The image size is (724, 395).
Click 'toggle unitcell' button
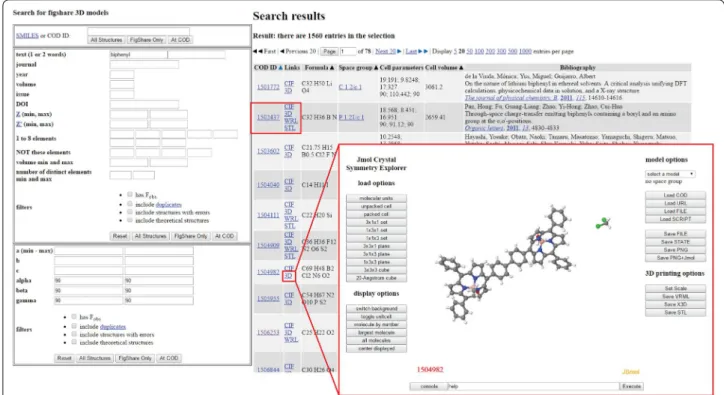coord(376,317)
